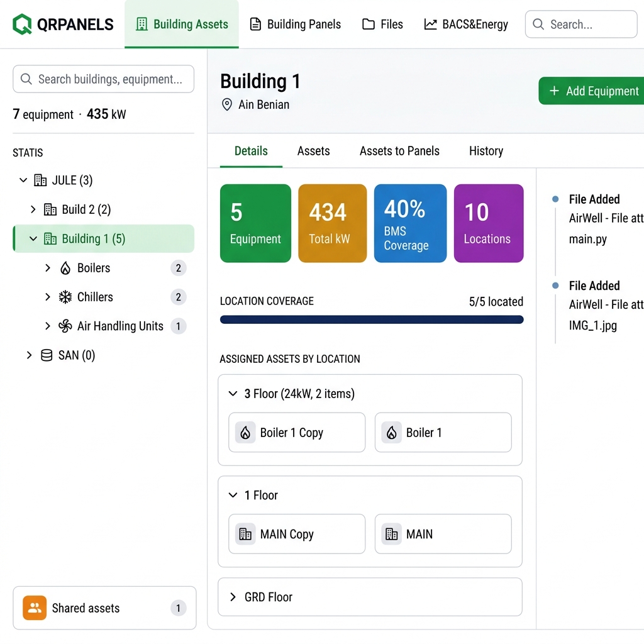Viewport: 644px width, 644px height.
Task: Click the Air Handling Units fan icon
Action: (x=65, y=326)
